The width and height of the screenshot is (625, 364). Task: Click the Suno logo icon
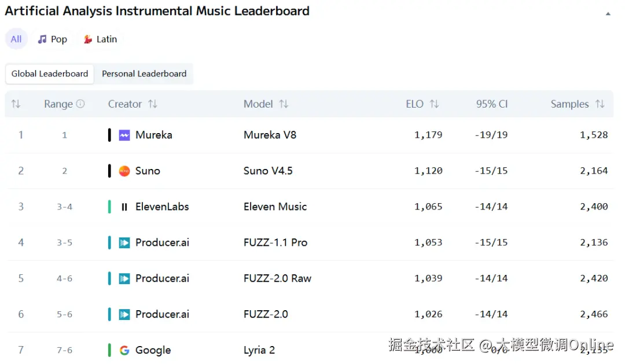(x=124, y=171)
